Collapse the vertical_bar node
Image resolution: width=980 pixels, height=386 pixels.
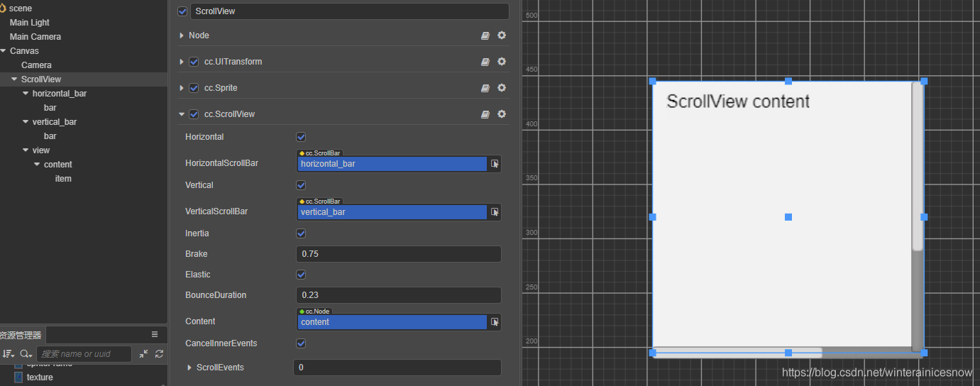pos(26,122)
